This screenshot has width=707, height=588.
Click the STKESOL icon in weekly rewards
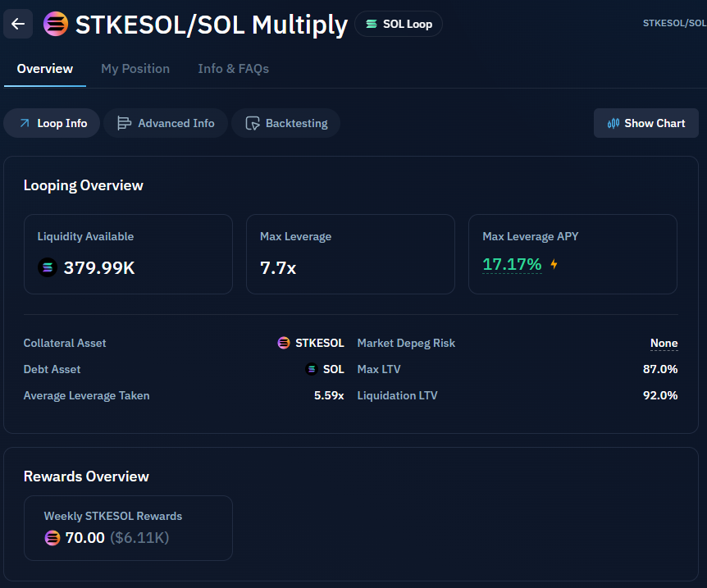pyautogui.click(x=52, y=538)
